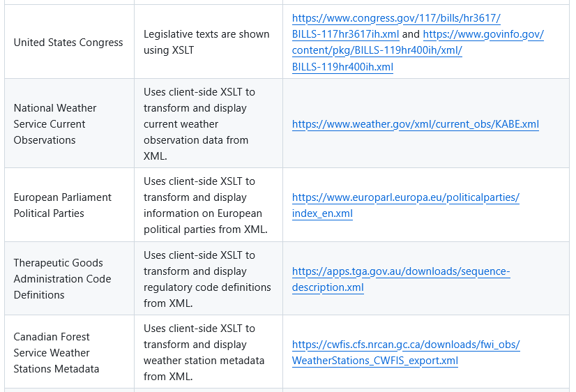Click the word 'and' between the Congress links
Screen dimensions: 576x392
tap(411, 35)
